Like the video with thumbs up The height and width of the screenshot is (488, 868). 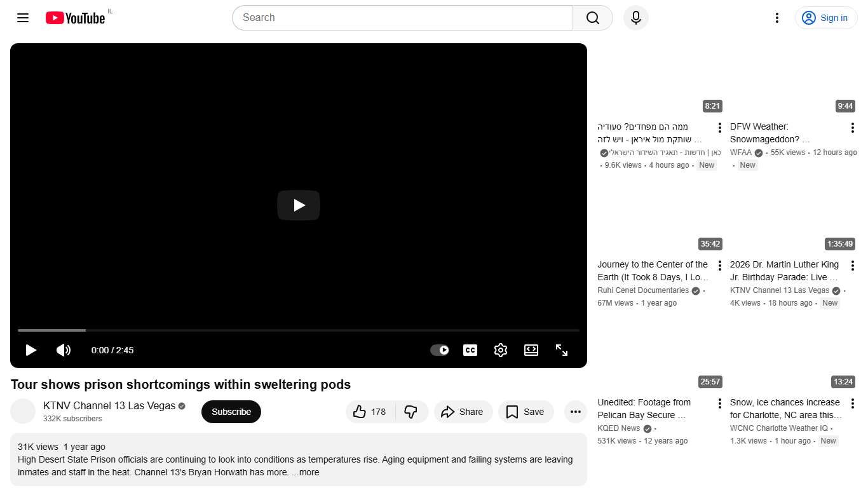coord(370,412)
